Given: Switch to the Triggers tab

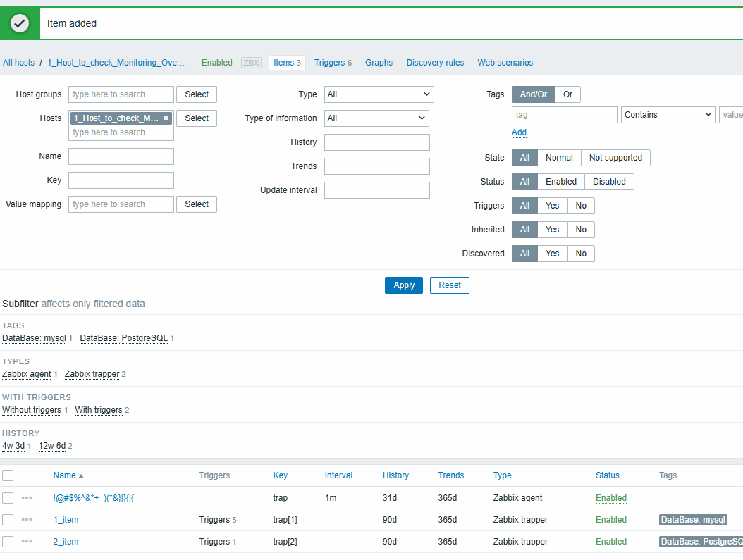Looking at the screenshot, I should point(333,63).
